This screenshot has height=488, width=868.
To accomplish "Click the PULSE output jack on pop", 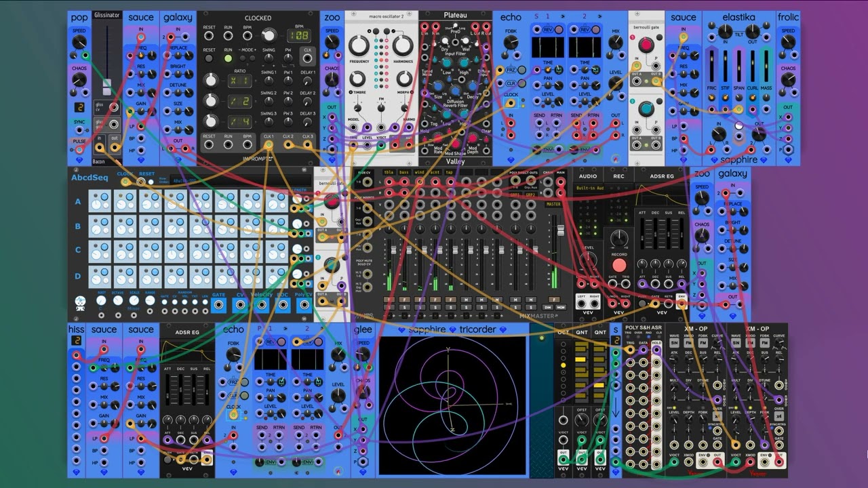I will pos(79,149).
